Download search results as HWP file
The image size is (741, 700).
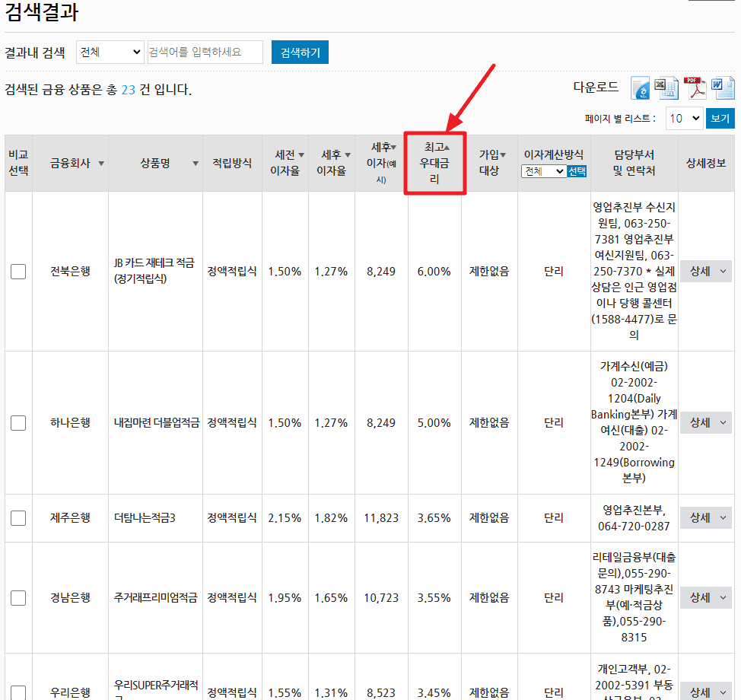639,87
